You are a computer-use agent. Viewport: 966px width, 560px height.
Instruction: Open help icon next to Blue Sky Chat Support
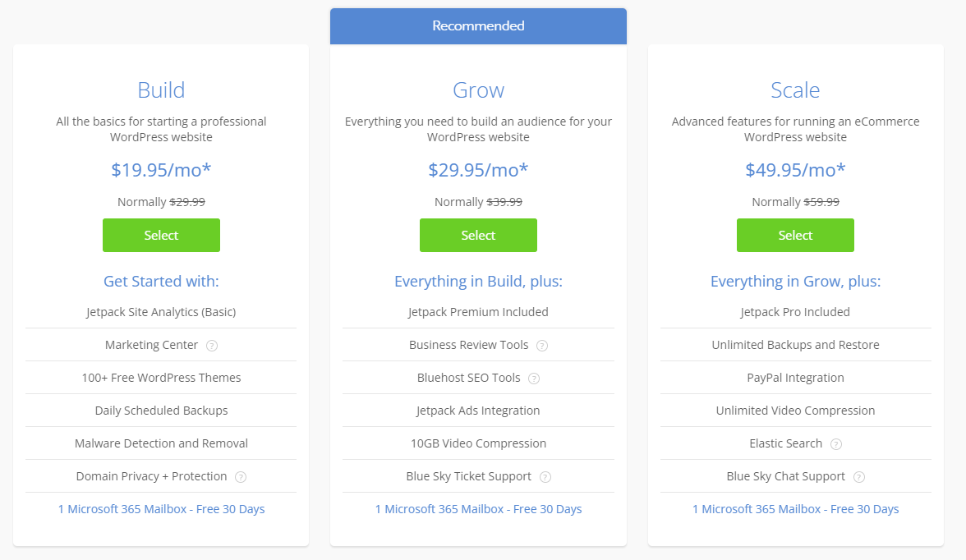[859, 477]
